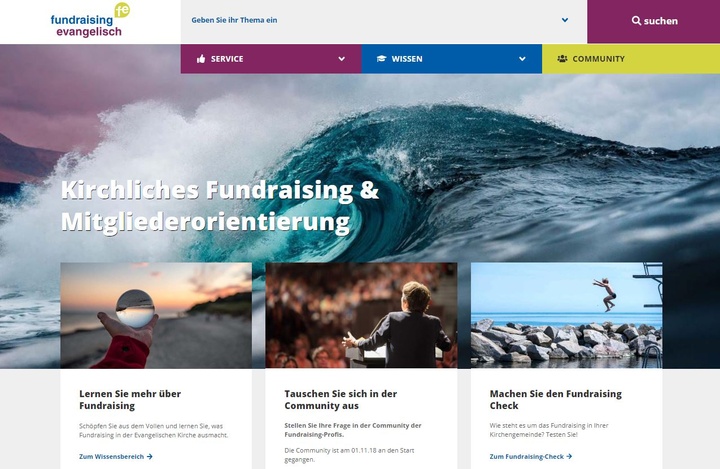Open the jumping boy at sea thumbnail
This screenshot has width=720, height=469.
pos(567,315)
